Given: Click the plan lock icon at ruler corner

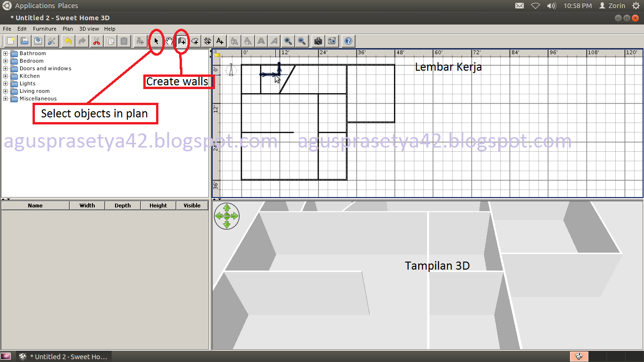Looking at the screenshot, I should point(217,55).
